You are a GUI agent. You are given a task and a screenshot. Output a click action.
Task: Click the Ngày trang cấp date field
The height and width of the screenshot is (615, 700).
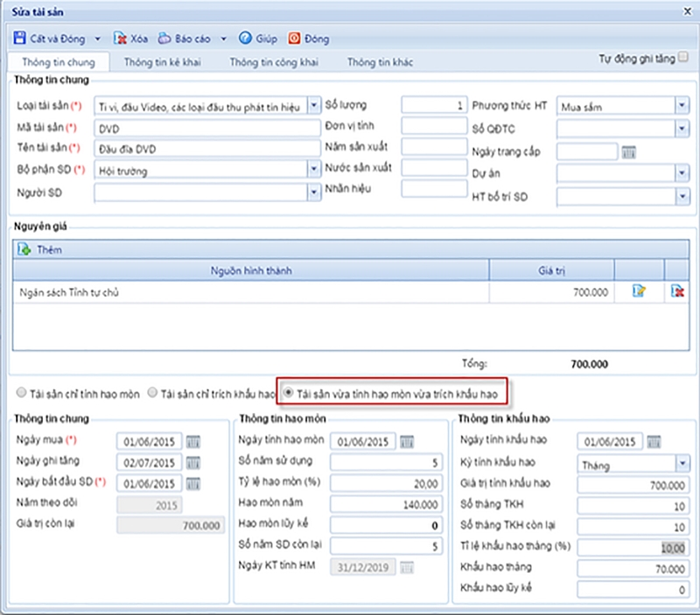587,151
